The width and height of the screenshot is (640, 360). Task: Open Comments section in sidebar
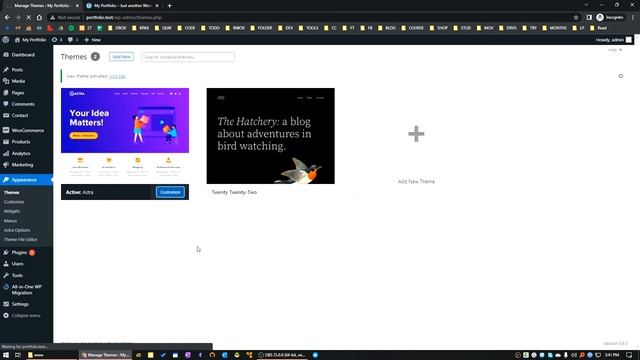point(23,104)
